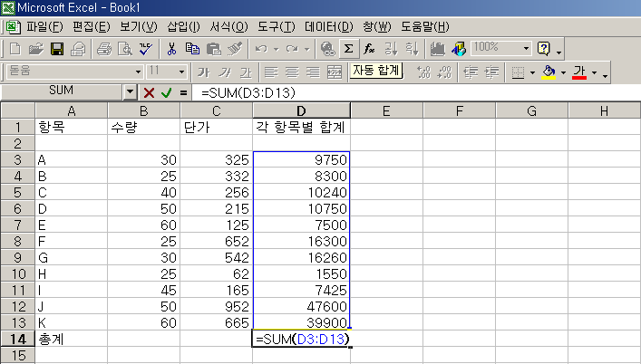Click cell D14 containing the SUM formula
This screenshot has height=364, width=641.
(x=301, y=339)
